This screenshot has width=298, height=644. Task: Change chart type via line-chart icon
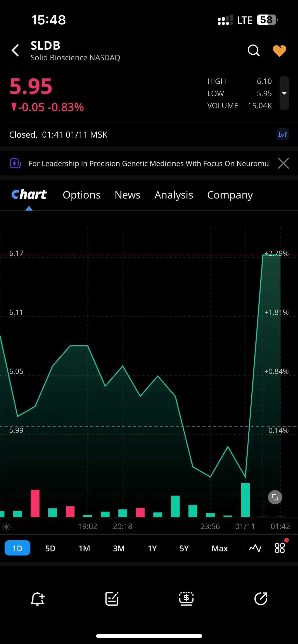[x=255, y=548]
